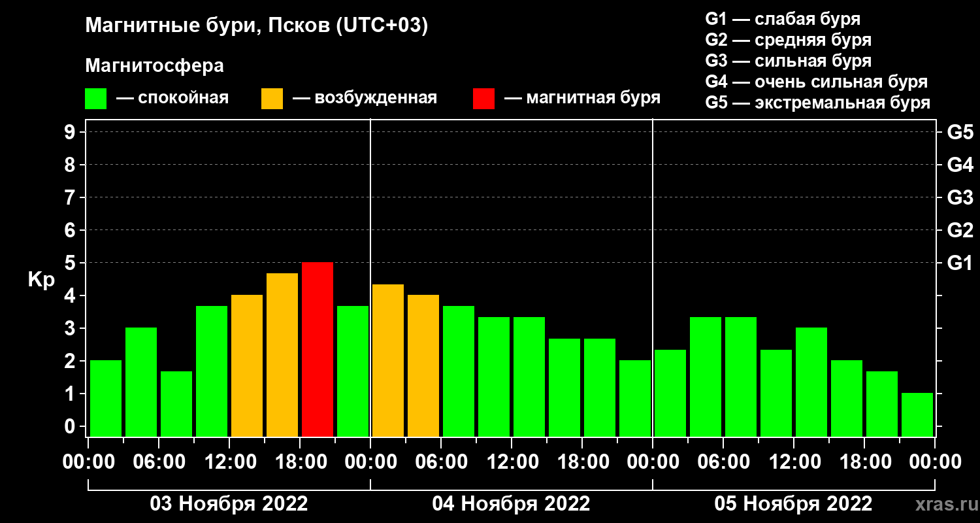The image size is (980, 523).
Task: Click the '06:00' time label above 03 Ноября
Action: tap(159, 462)
